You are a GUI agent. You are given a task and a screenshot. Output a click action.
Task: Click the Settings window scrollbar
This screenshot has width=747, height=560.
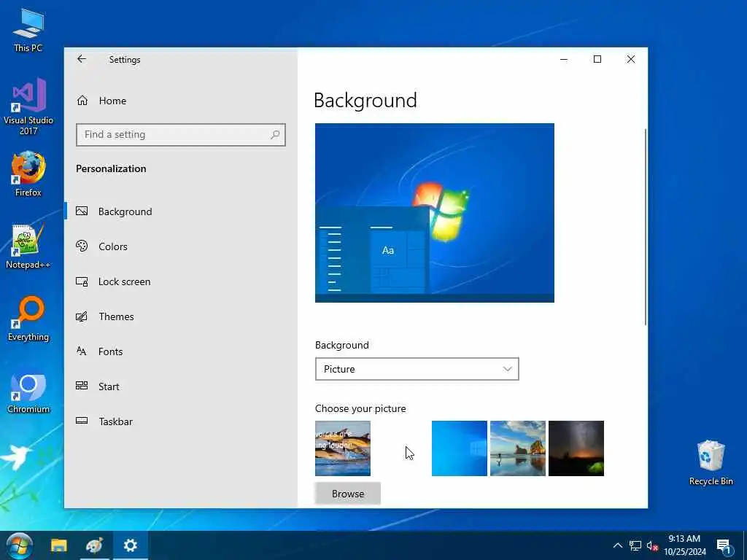point(646,227)
